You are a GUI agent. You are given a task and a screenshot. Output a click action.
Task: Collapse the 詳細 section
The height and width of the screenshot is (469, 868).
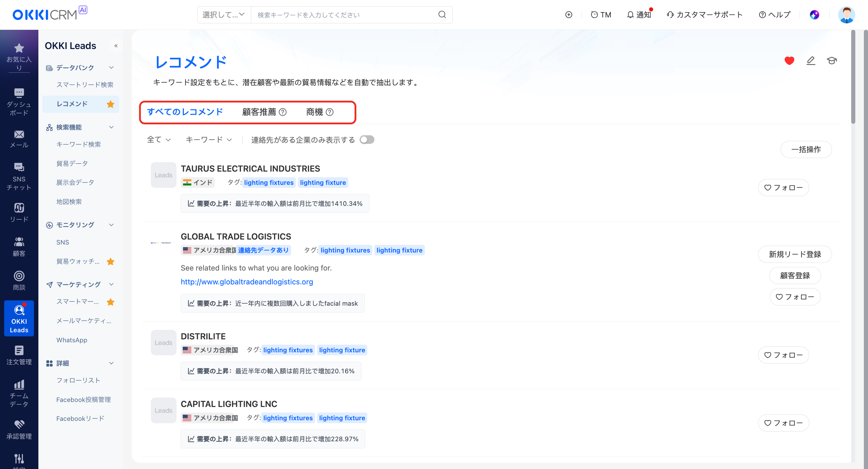(111, 363)
